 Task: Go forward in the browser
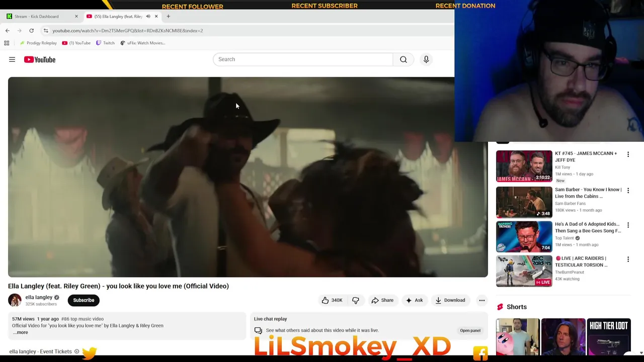click(19, 31)
